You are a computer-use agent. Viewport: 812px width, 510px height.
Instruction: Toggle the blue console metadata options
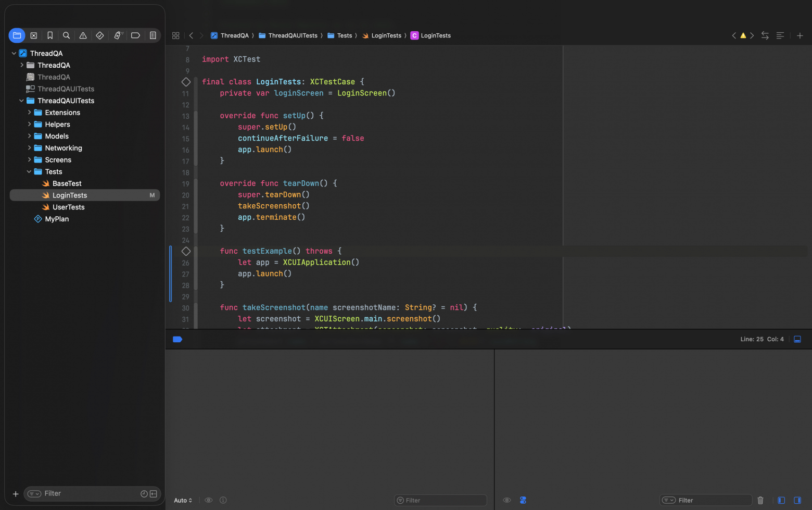coord(523,500)
